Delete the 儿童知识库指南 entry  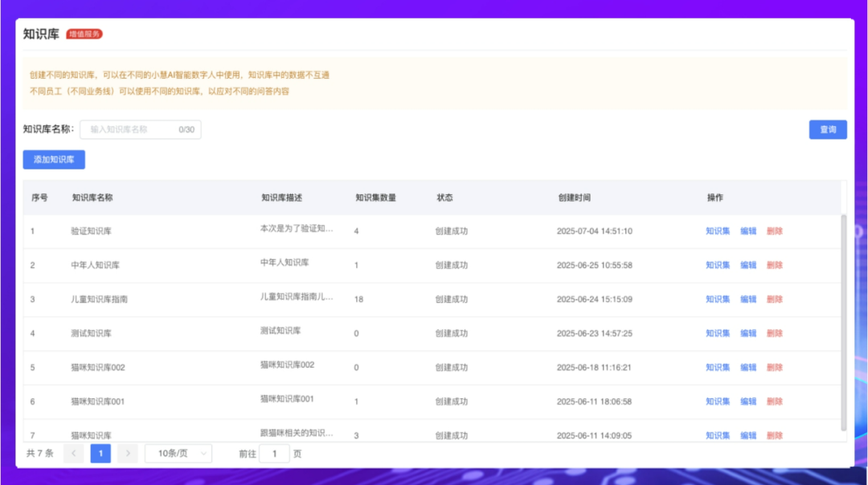(775, 300)
